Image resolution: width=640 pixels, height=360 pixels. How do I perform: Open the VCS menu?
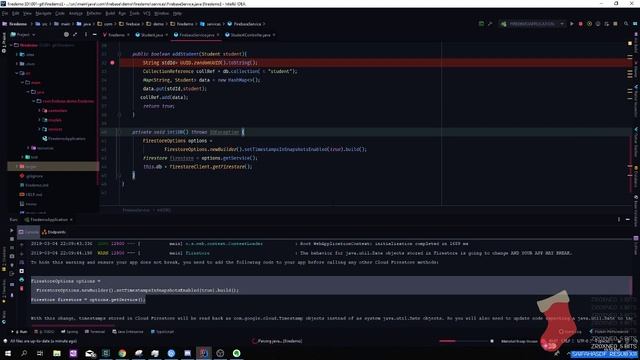[147, 13]
